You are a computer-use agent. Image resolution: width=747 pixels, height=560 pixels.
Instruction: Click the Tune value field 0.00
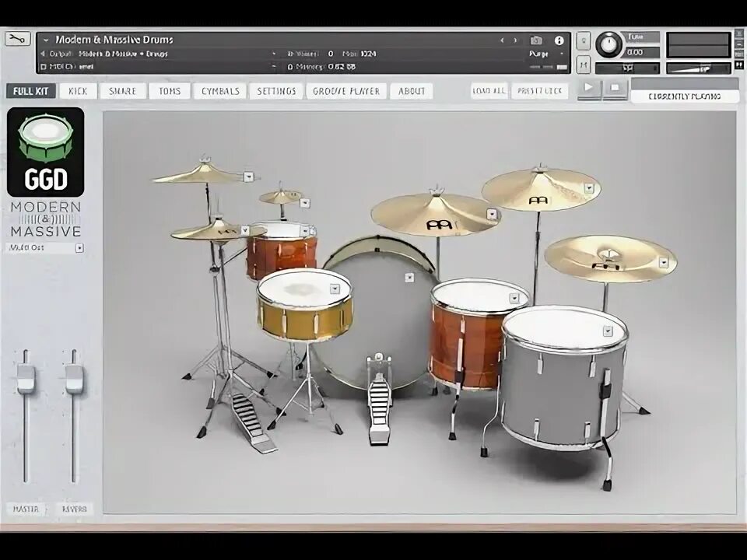(642, 52)
